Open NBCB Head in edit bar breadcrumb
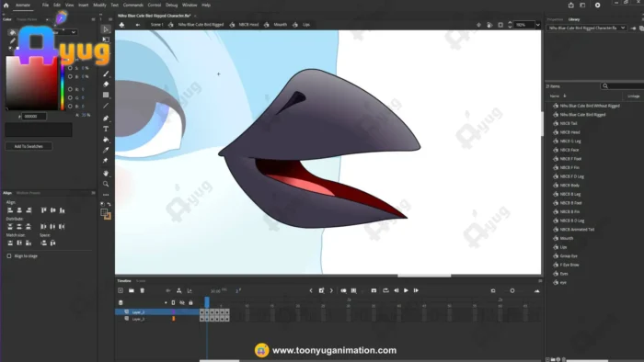This screenshot has width=644, height=362. (248, 25)
